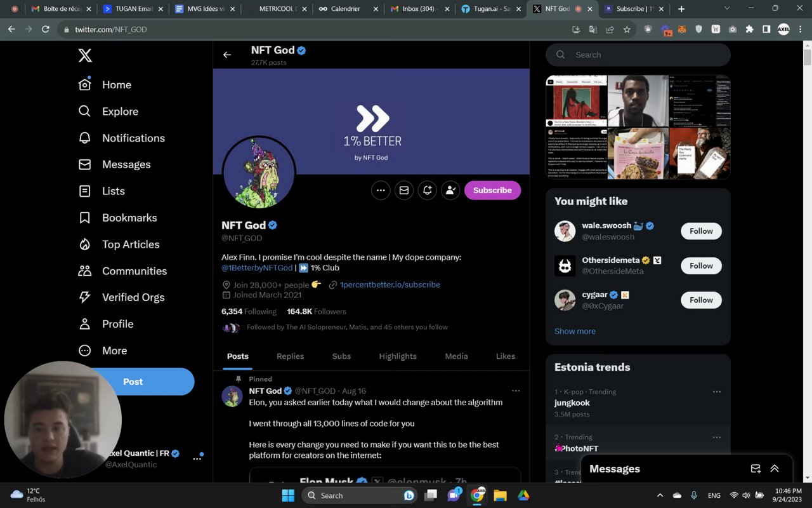Open the man's portrait media thumbnail
This screenshot has height=508, width=812.
tap(638, 101)
